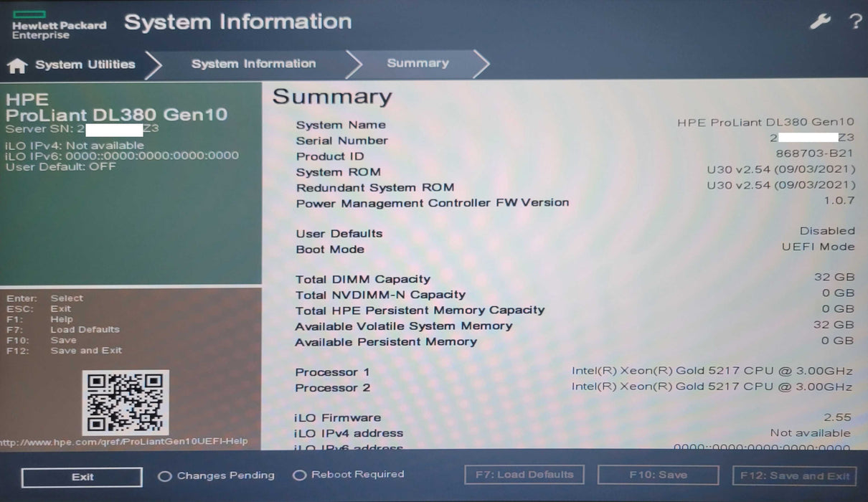Select the System Name row label
Screen dimensions: 868x502
[x=341, y=125]
